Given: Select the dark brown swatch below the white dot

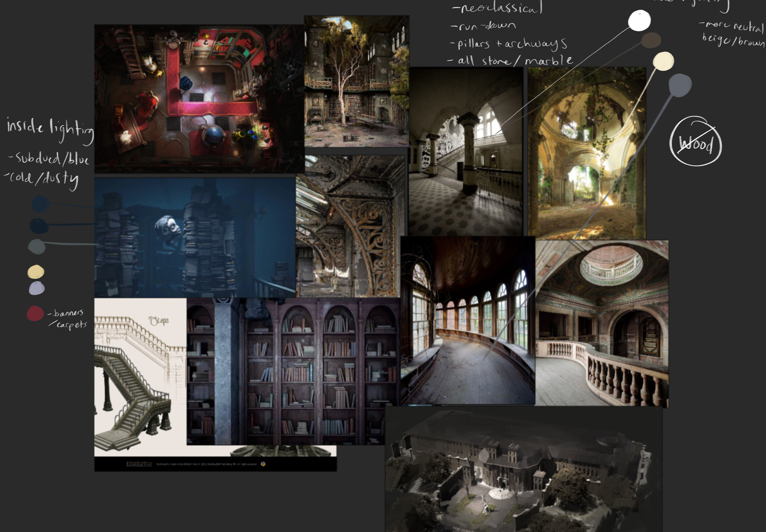Looking at the screenshot, I should [x=651, y=40].
